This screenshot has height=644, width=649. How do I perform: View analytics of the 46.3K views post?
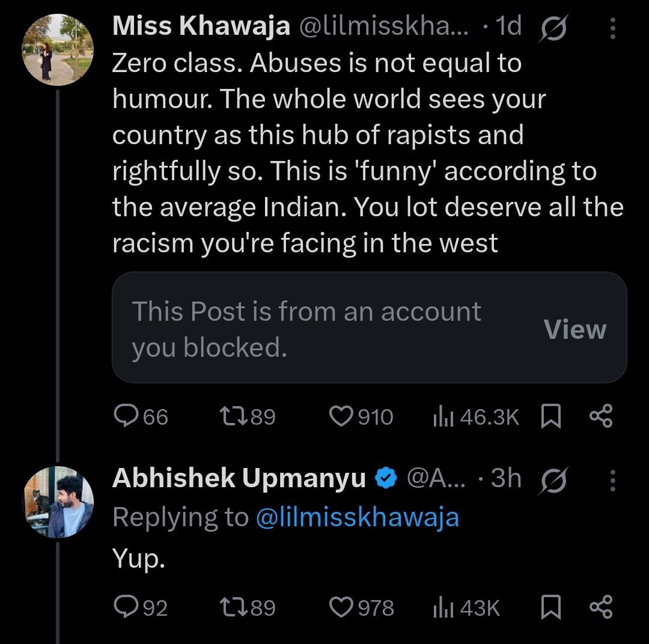click(443, 416)
